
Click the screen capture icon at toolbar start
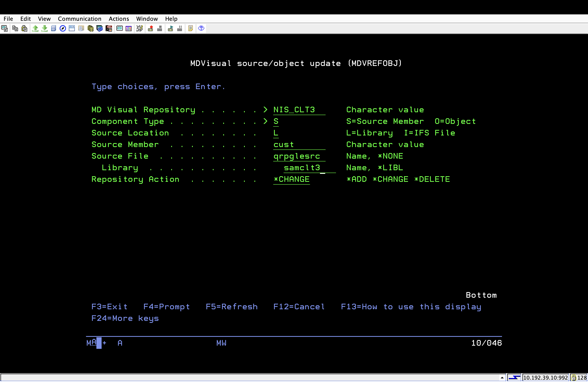coord(4,28)
